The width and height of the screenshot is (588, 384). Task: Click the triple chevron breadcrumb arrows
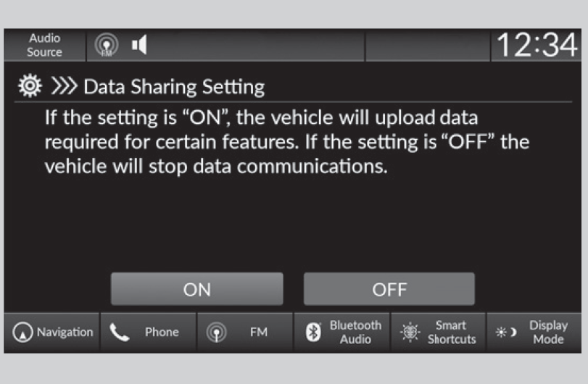point(64,88)
